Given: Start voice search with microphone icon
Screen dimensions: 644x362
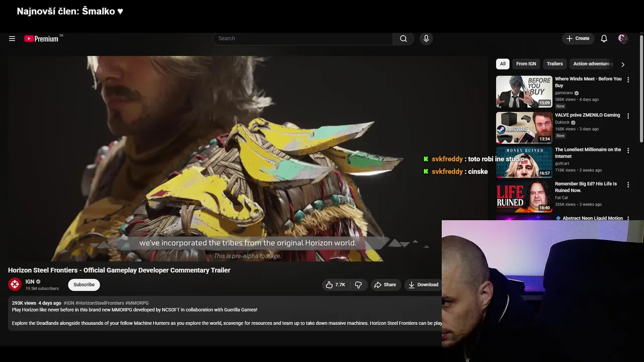Looking at the screenshot, I should tap(426, 39).
